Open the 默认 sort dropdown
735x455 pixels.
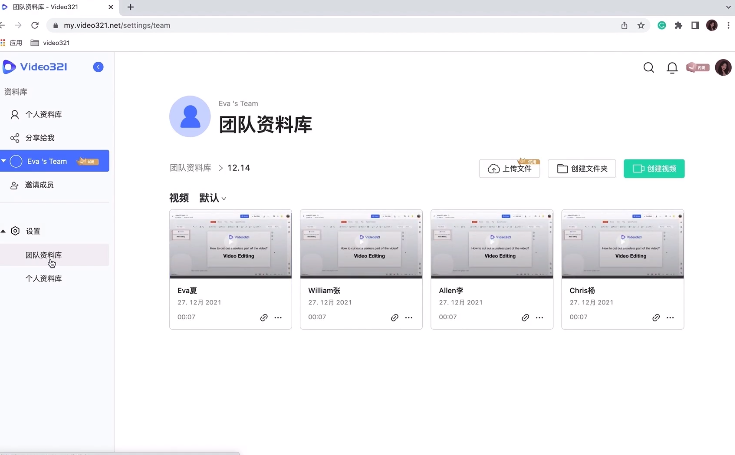(x=213, y=198)
